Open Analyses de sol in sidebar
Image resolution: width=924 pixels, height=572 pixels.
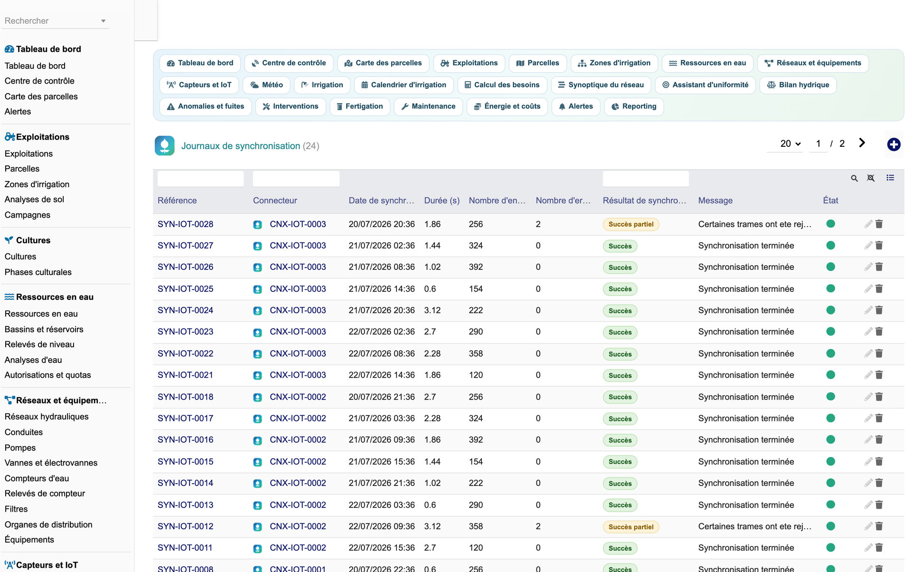tap(34, 200)
